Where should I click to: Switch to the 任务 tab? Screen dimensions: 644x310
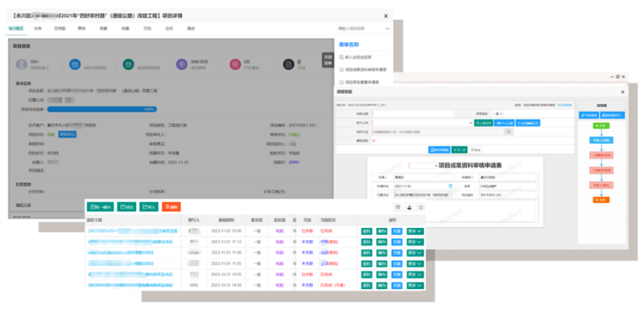tap(38, 29)
